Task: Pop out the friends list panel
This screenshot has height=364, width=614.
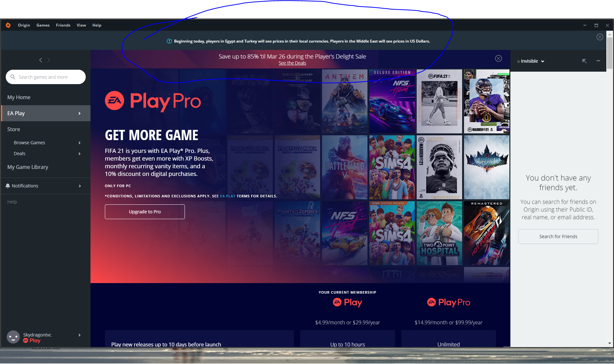Action: (x=584, y=61)
